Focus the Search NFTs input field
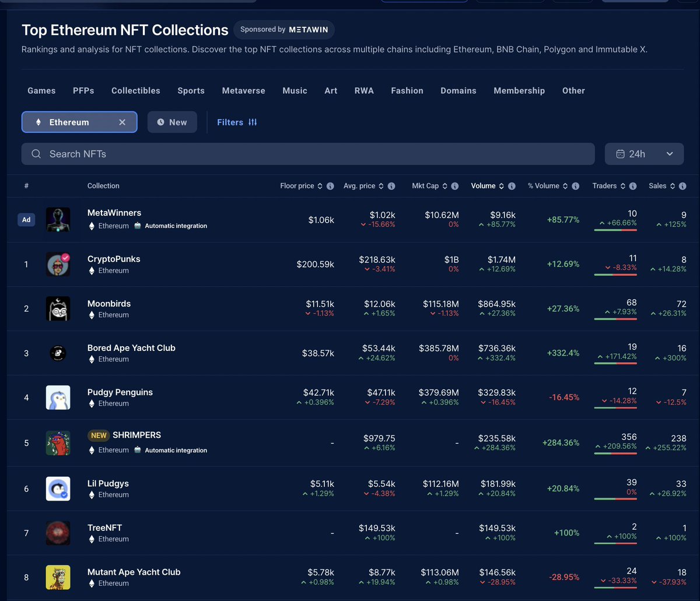Screen dimensions: 700x601 pyautogui.click(x=308, y=154)
